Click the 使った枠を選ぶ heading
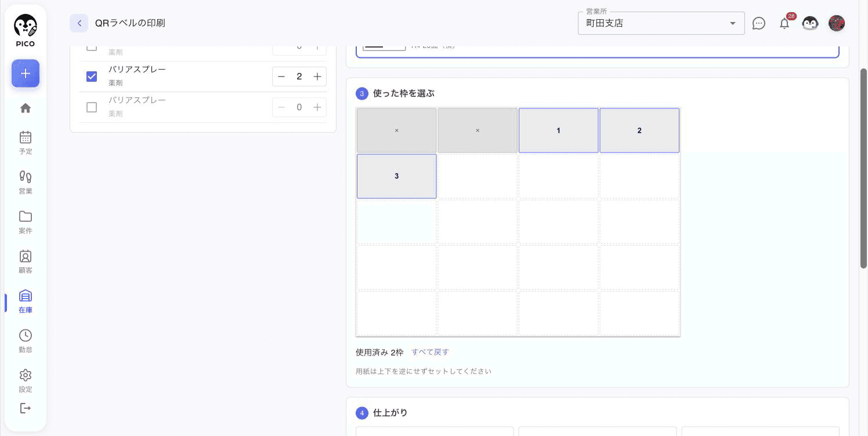The image size is (868, 436). (404, 93)
